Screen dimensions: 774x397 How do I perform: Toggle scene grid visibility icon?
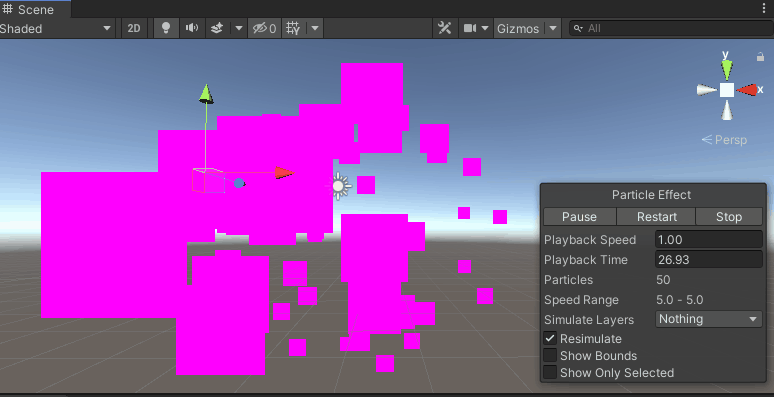click(x=293, y=29)
